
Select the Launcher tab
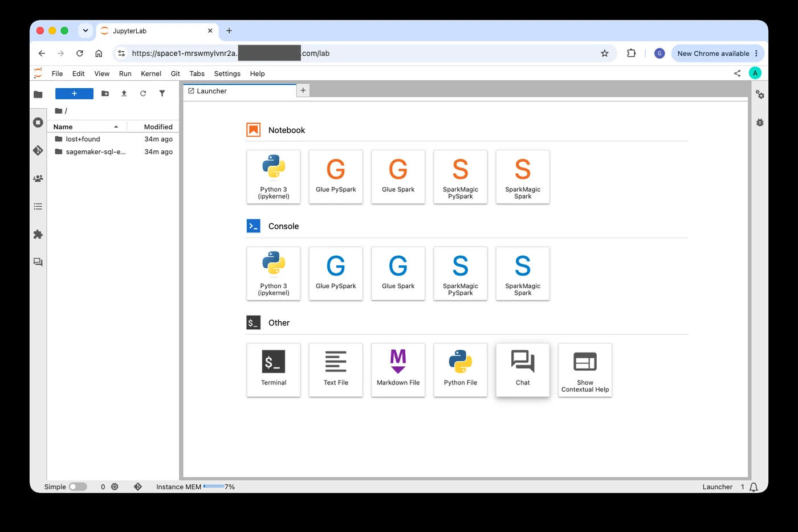[240, 91]
